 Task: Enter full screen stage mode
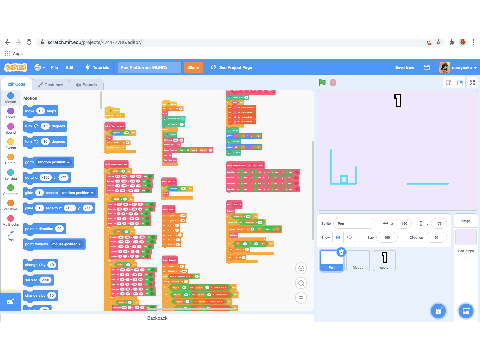pyautogui.click(x=472, y=82)
